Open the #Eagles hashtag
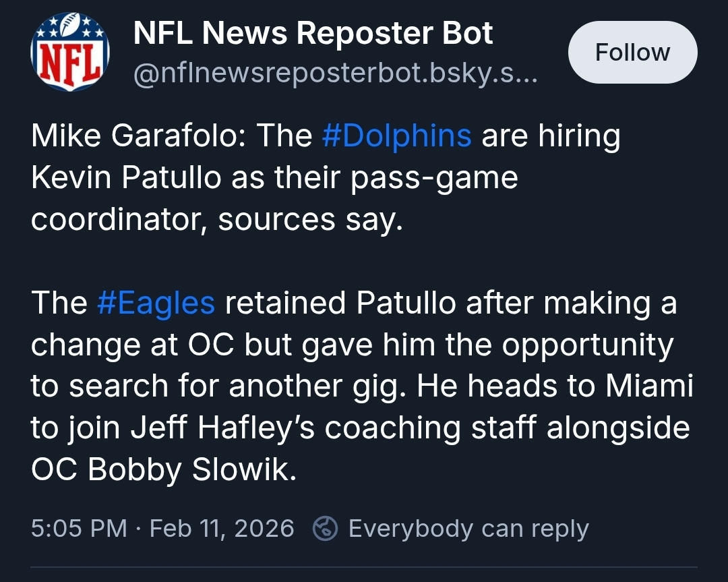Image resolution: width=728 pixels, height=582 pixels. tap(156, 302)
